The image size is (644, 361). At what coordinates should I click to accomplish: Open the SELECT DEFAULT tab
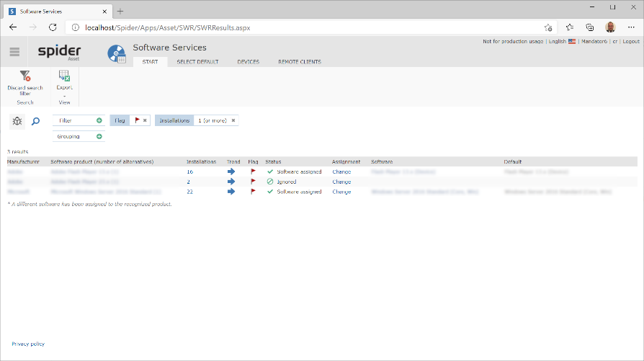tap(197, 62)
